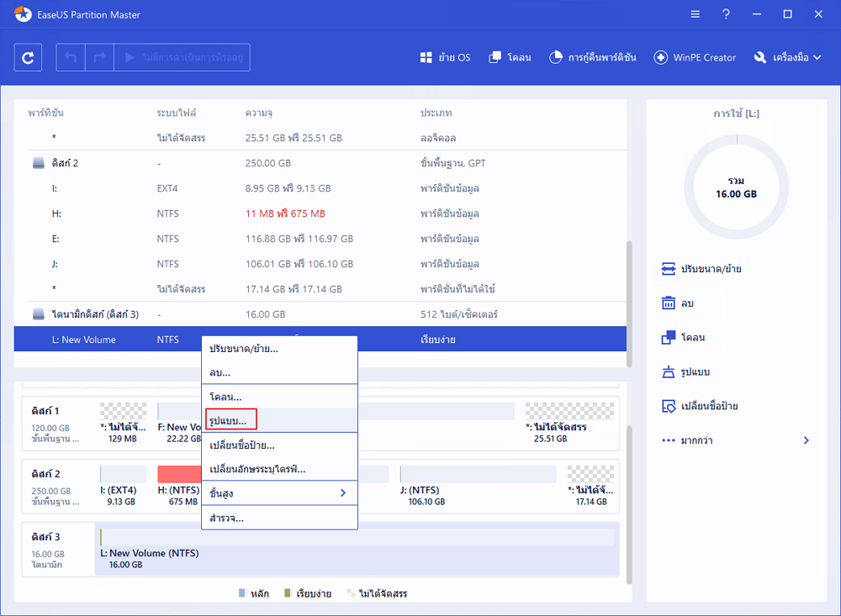
Task: Click the ประเภท column header
Action: coord(436,113)
